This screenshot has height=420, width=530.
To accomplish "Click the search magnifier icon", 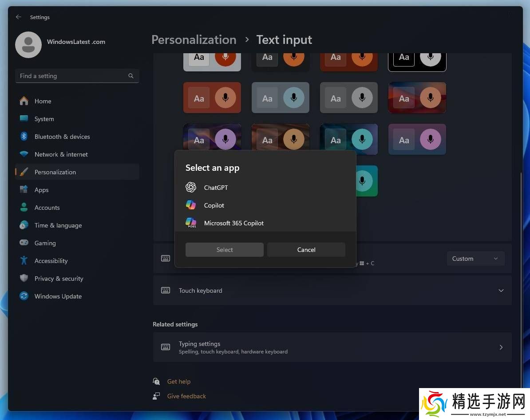I will [x=131, y=76].
